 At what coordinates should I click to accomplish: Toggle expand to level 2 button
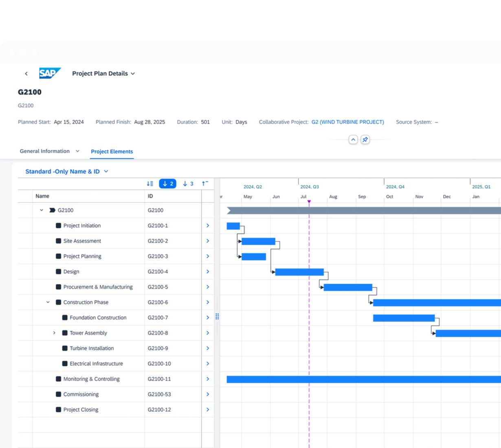click(167, 184)
